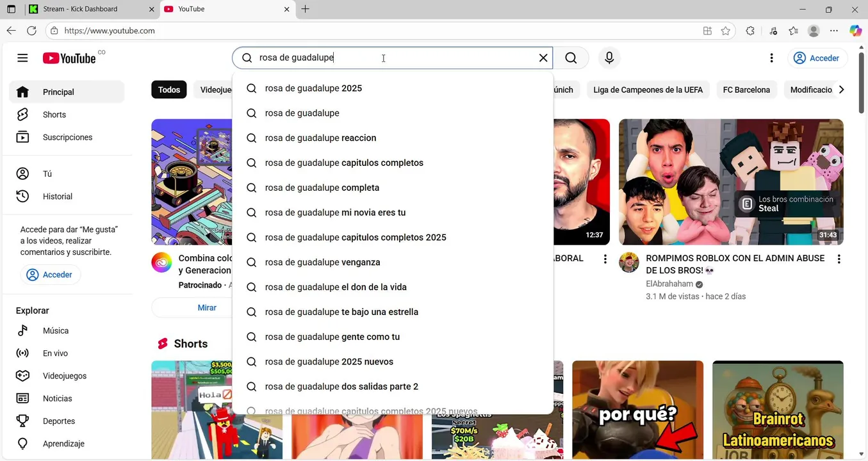
Task: Open options menu for the 12:37 video
Action: [605, 259]
